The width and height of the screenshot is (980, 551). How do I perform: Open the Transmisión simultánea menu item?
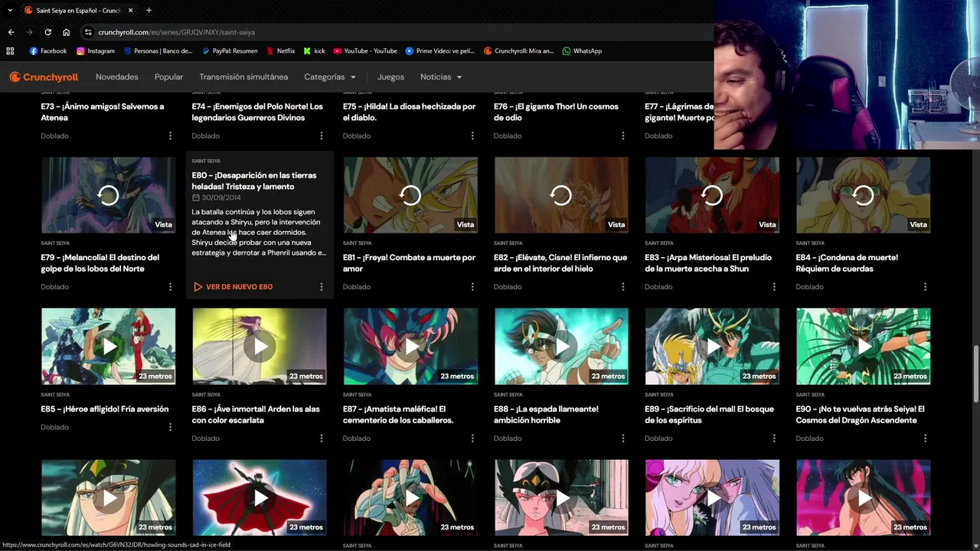tap(243, 77)
